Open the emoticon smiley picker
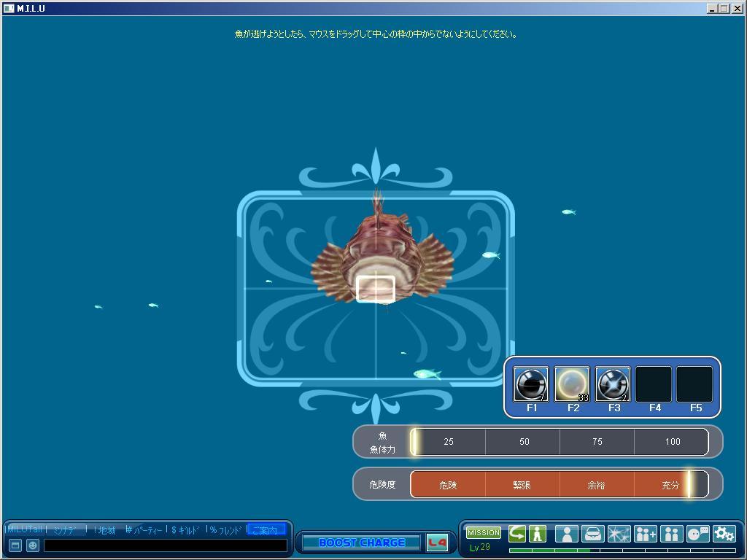Viewport: 747px width, 560px height. [x=33, y=545]
